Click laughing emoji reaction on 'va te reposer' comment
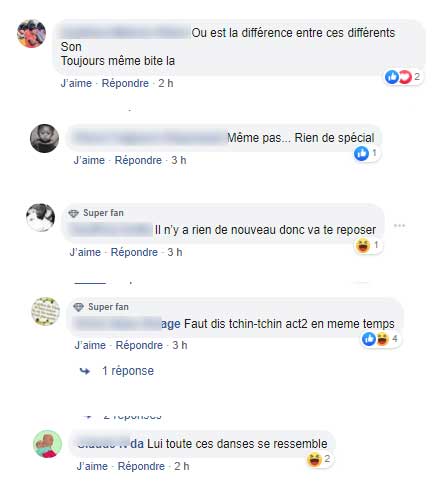Image resolution: width=443 pixels, height=494 pixels. 363,246
